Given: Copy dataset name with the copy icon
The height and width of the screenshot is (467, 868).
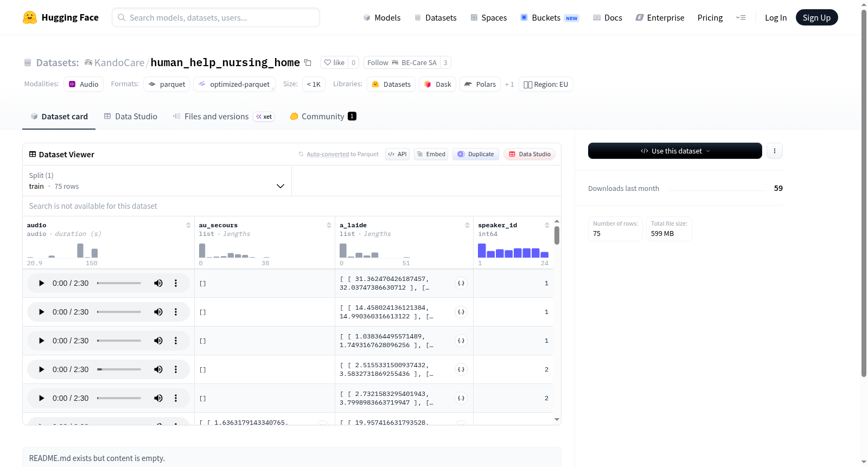Looking at the screenshot, I should tap(308, 62).
